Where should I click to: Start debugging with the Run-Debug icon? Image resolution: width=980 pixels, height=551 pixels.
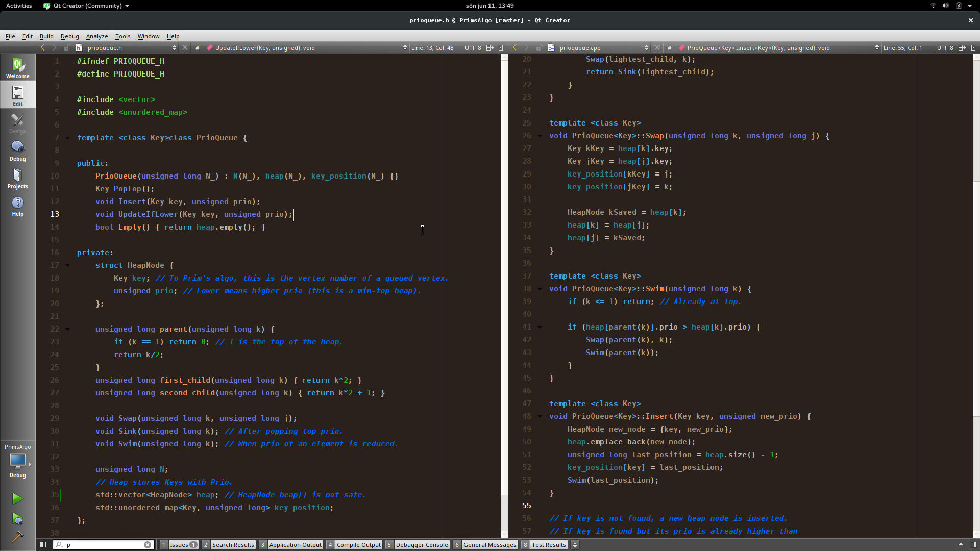(17, 519)
